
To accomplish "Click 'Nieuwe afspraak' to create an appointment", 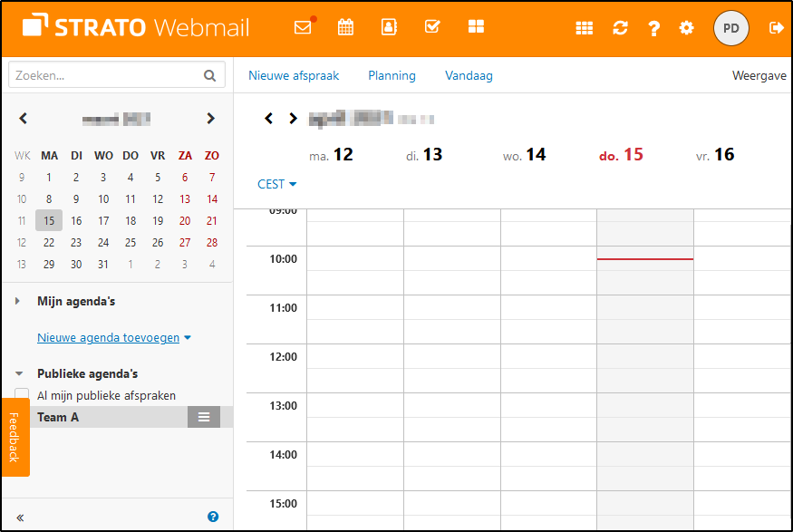I will click(294, 76).
